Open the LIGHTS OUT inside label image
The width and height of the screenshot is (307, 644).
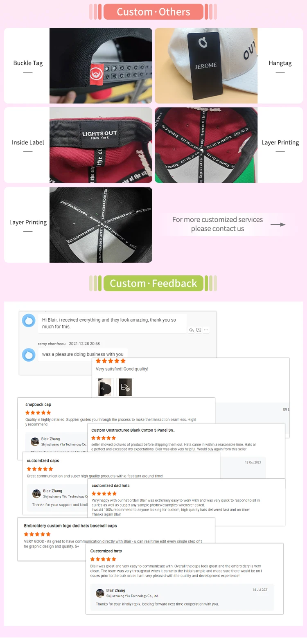click(101, 145)
